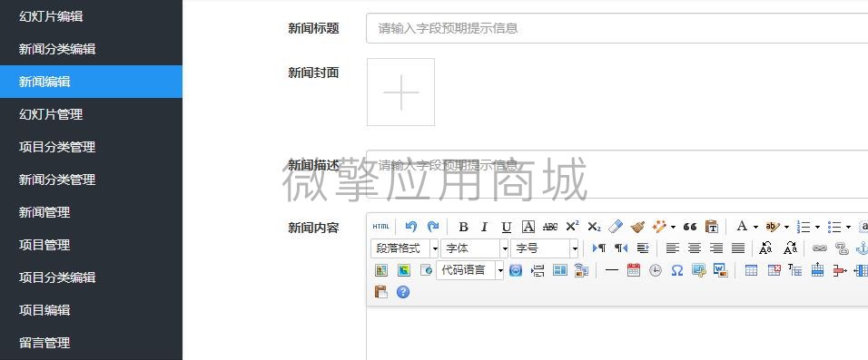Insert a page break

click(538, 270)
